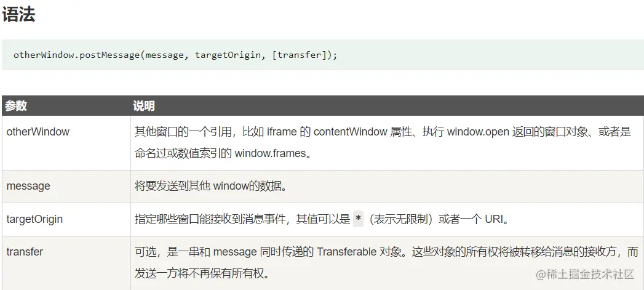Click the transfer description about Transferable 对象
This screenshot has height=290, width=644.
[x=386, y=262]
